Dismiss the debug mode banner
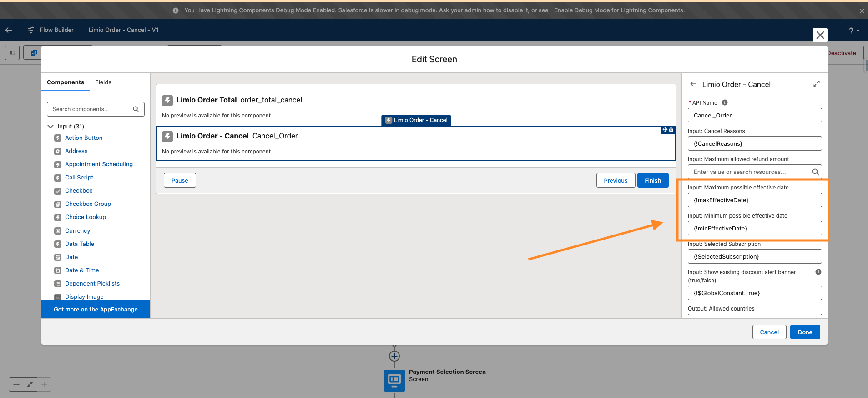Viewport: 868px width, 398px height. coord(862,10)
